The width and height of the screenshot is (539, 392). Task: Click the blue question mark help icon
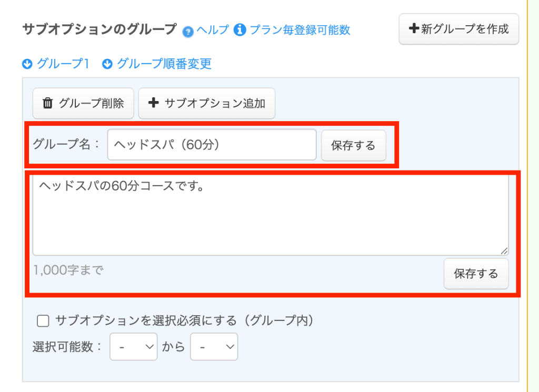click(188, 31)
